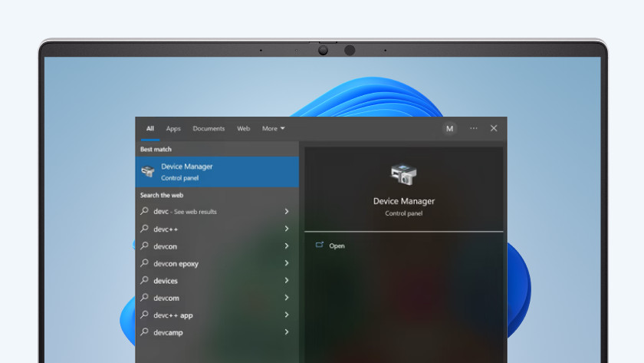Click the Device Manager icon in best match row
This screenshot has height=363, width=644.
[147, 171]
